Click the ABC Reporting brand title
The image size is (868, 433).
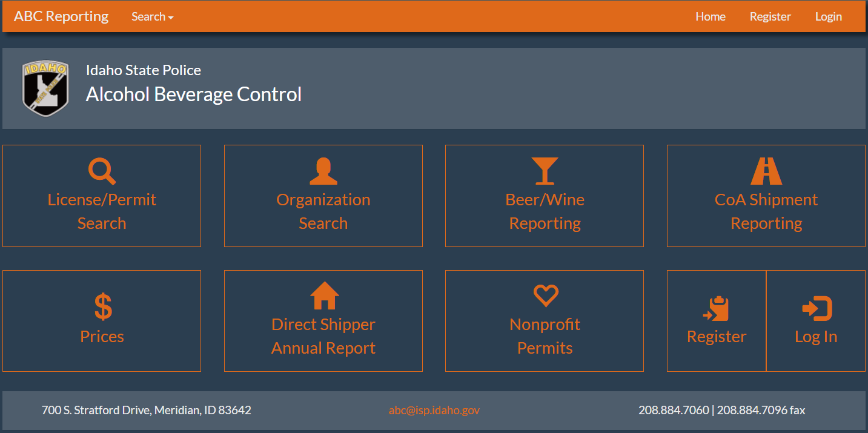(x=61, y=16)
